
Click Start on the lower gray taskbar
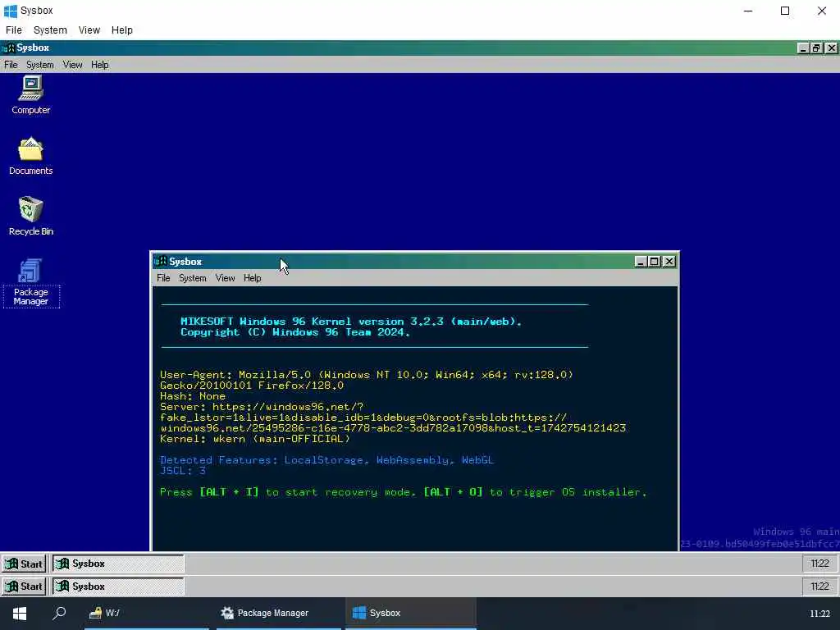coord(24,586)
